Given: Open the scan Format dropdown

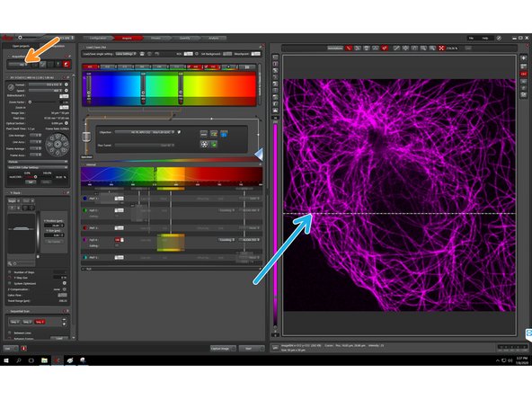Looking at the screenshot, I should tap(46, 84).
